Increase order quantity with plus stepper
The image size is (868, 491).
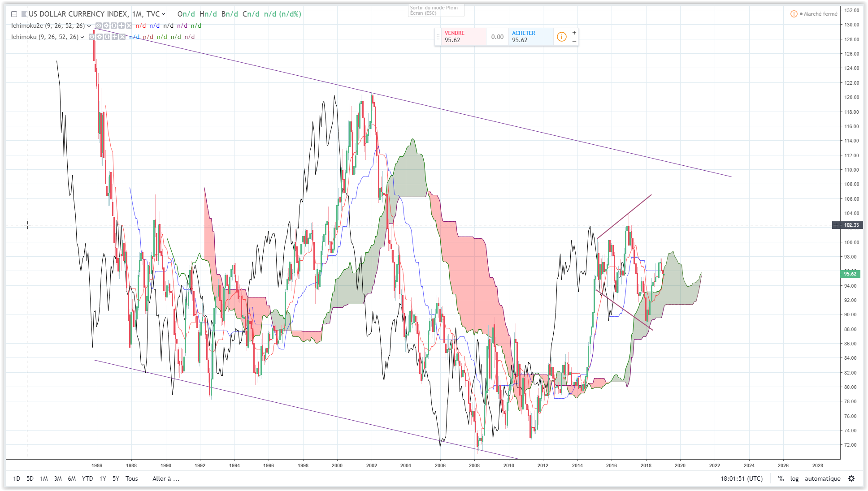point(574,33)
